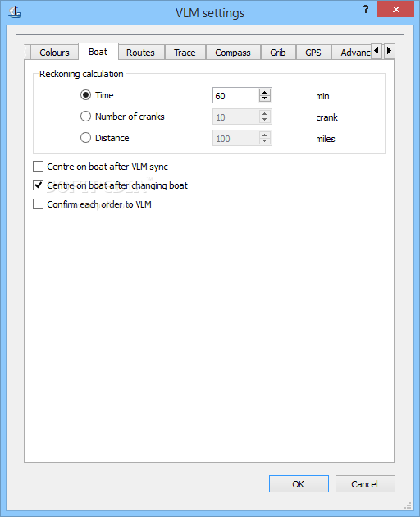
Task: Click the 'min' unit label
Action: (x=322, y=96)
